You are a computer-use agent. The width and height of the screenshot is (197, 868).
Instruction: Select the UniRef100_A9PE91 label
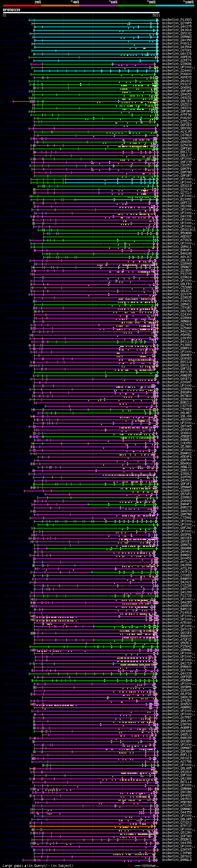coord(177,57)
